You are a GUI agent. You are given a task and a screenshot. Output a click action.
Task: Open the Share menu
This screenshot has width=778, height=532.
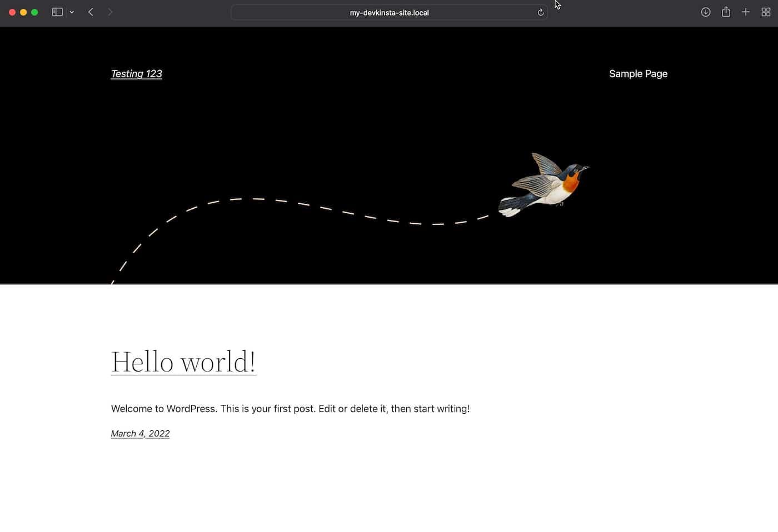tap(726, 12)
